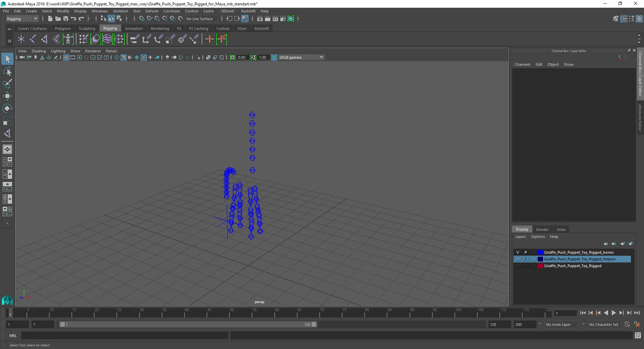
Task: Open the Script Editor icon
Action: [x=638, y=335]
